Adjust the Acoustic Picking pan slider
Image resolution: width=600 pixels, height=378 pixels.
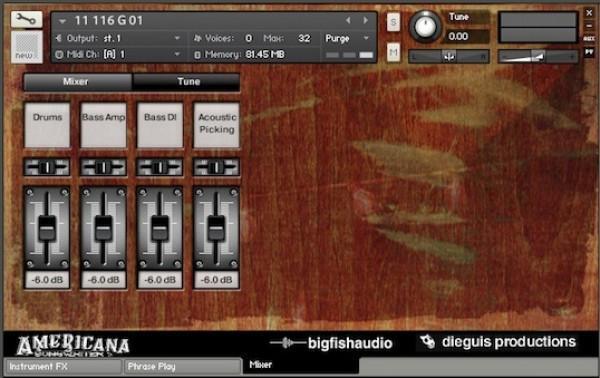point(216,167)
